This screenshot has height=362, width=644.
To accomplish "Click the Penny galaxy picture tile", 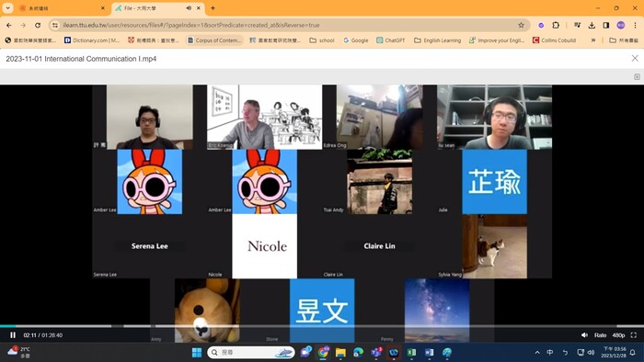I will pos(437,311).
